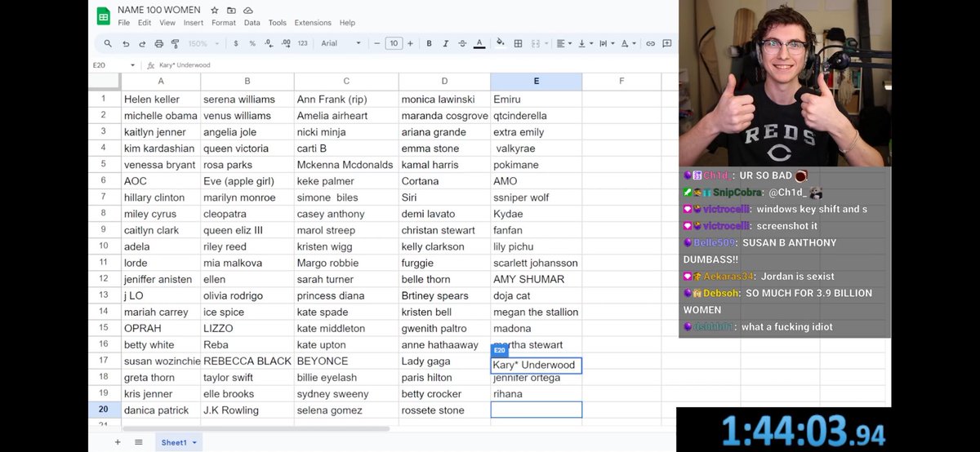Open the Google Sheets home icon
This screenshot has height=452, width=980.
point(103,16)
